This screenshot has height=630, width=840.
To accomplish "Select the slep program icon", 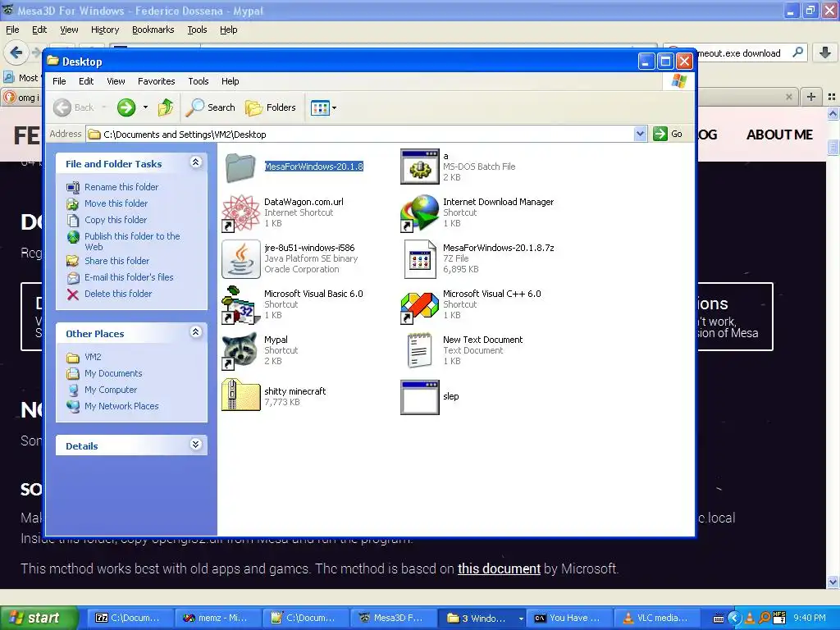I will tap(420, 397).
